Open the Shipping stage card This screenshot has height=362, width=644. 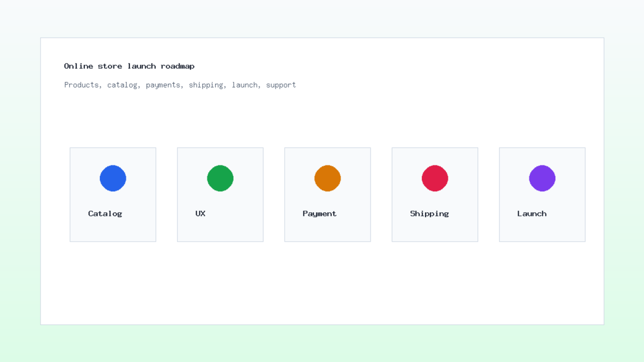(x=435, y=195)
